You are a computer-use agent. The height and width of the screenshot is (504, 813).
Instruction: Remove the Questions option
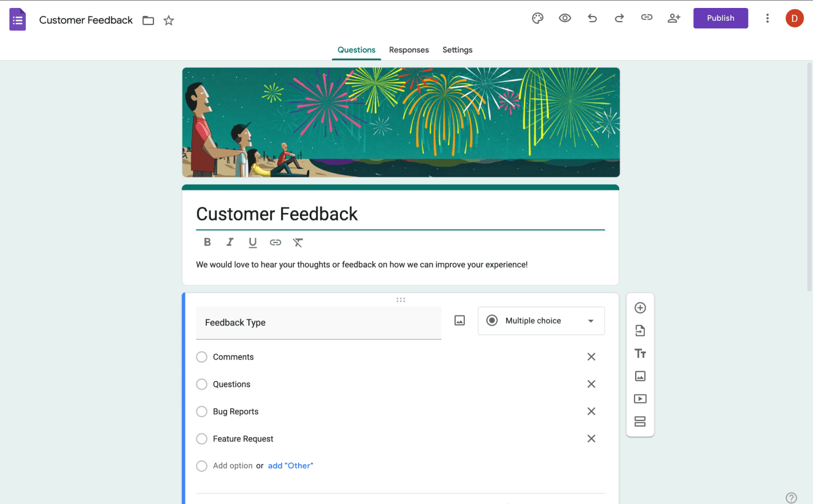[591, 384]
